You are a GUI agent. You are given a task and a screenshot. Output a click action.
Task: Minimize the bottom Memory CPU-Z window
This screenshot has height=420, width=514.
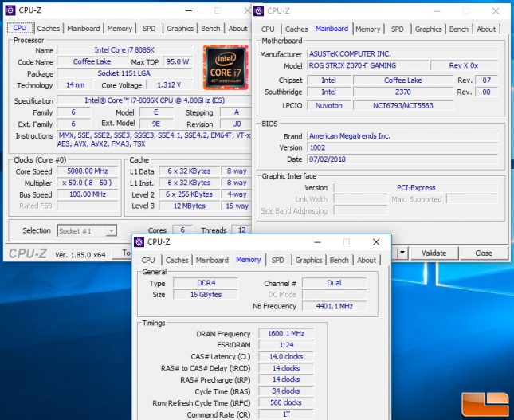(317, 242)
